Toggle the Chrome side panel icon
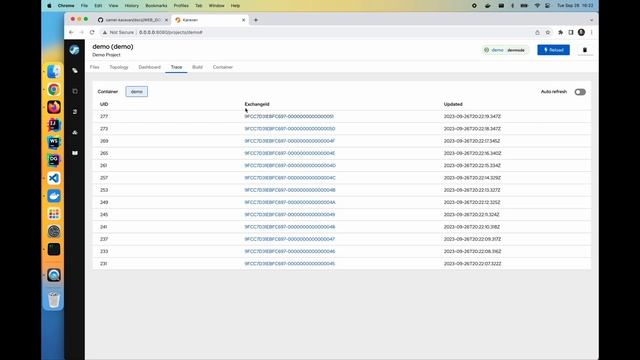 pyautogui.click(x=571, y=32)
